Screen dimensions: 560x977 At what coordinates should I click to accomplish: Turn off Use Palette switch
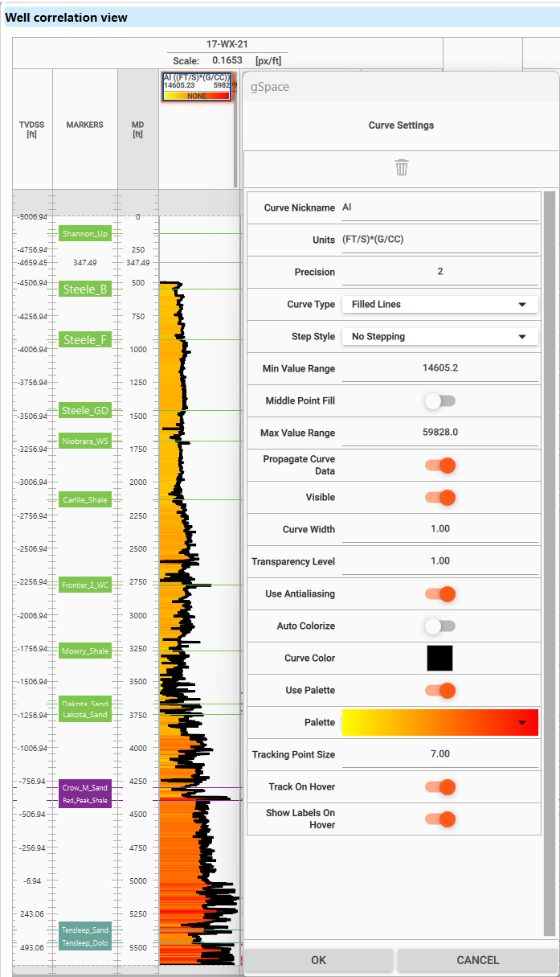point(440,690)
